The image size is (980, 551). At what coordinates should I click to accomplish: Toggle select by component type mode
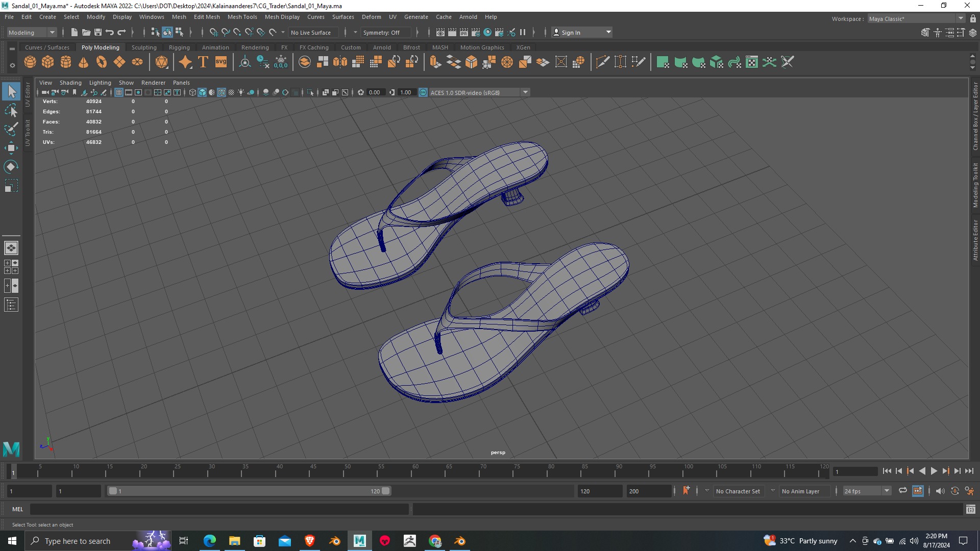pyautogui.click(x=179, y=32)
